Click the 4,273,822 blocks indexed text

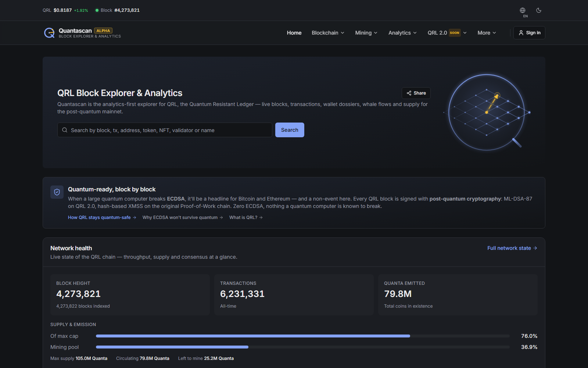83,306
